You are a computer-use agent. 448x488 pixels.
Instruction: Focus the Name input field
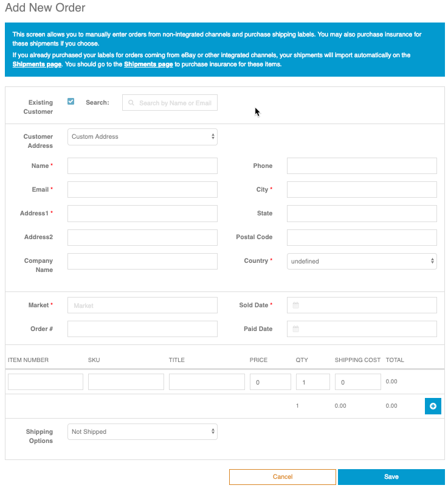(x=142, y=166)
